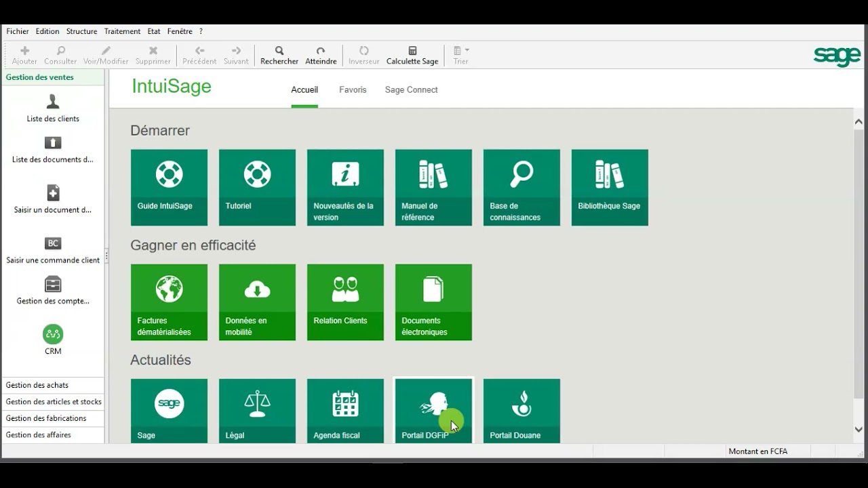Open the CRM sidebar shortcut
The width and height of the screenshot is (868, 488).
pos(53,340)
